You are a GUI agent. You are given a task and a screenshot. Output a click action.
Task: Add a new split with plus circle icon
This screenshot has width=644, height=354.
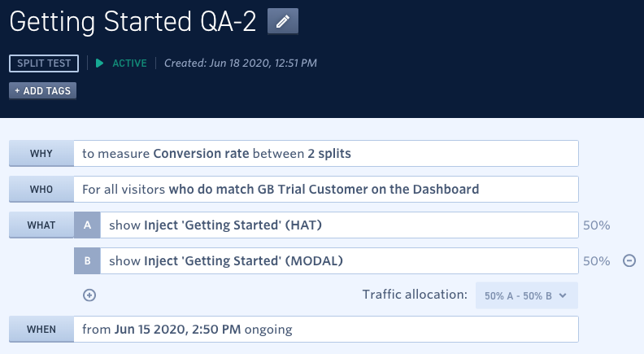(89, 295)
